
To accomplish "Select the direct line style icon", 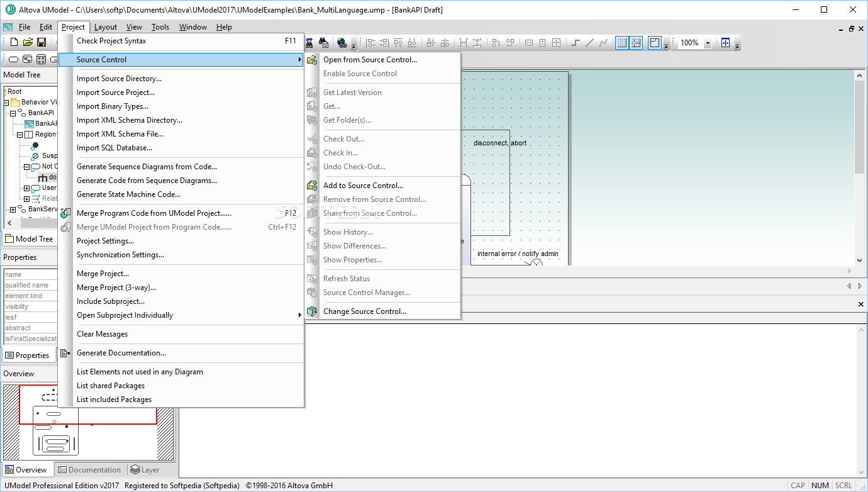I will coord(589,43).
